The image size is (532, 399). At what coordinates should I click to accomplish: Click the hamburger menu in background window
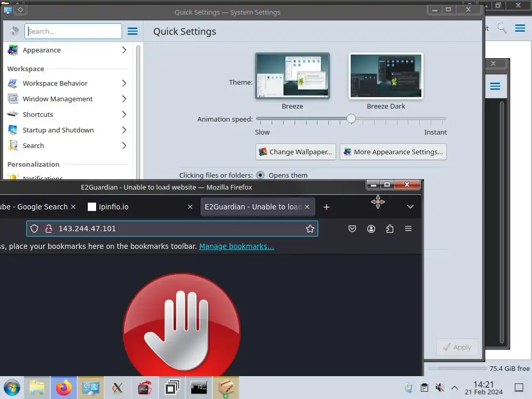coord(520,28)
